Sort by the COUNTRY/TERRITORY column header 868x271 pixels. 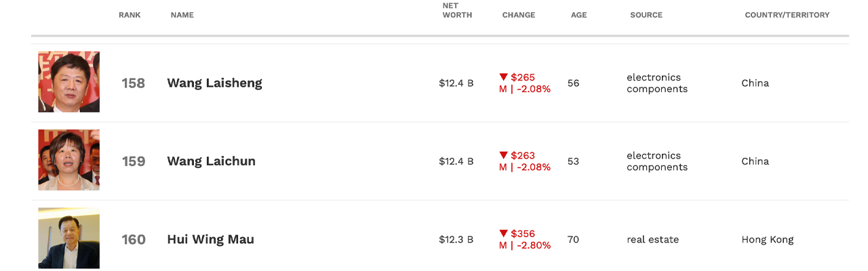pyautogui.click(x=787, y=15)
